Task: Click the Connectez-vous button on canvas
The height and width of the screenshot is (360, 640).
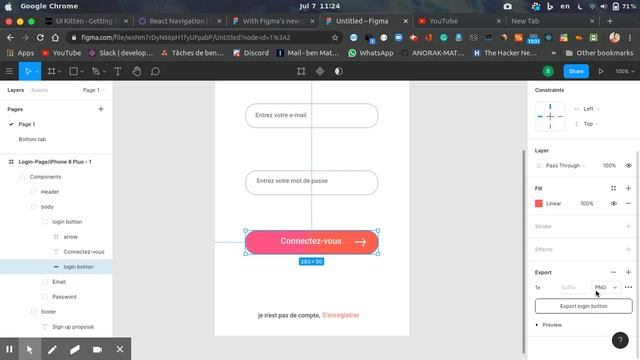Action: 311,242
